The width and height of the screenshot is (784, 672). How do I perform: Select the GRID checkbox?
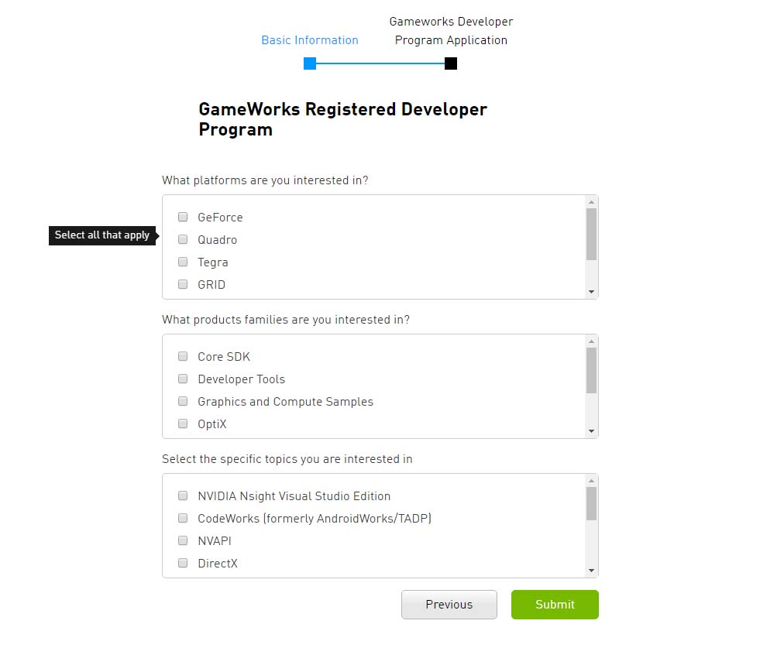click(183, 284)
